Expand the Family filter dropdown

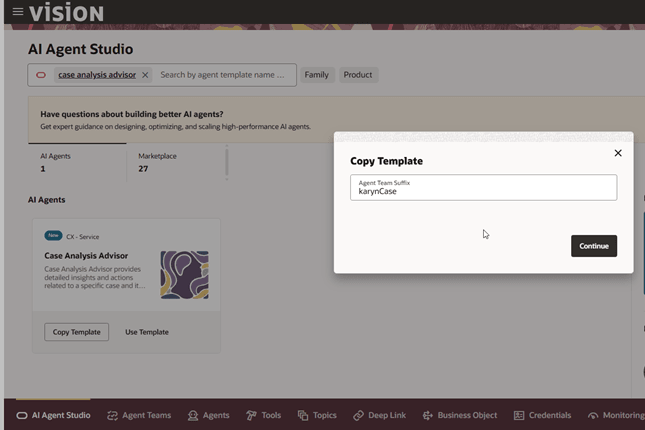point(316,75)
